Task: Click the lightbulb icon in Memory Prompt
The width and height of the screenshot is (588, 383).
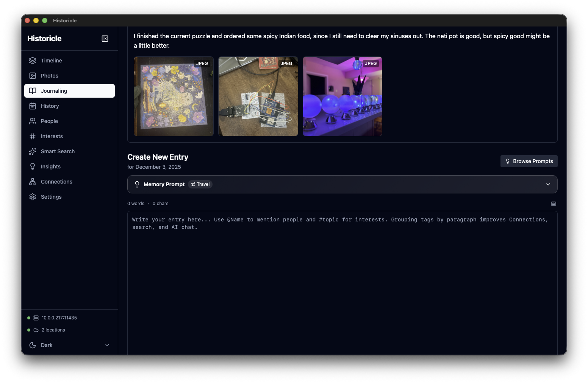Action: tap(137, 184)
